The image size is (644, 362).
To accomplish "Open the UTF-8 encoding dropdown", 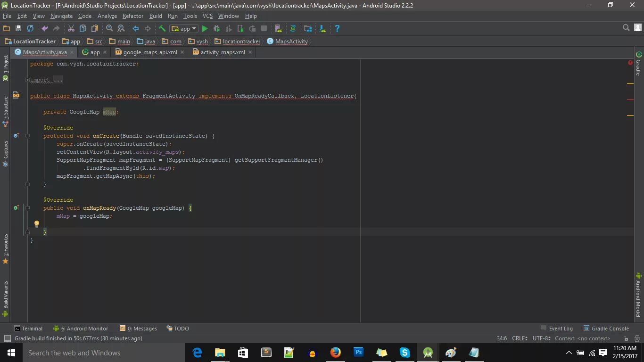I will [542, 338].
